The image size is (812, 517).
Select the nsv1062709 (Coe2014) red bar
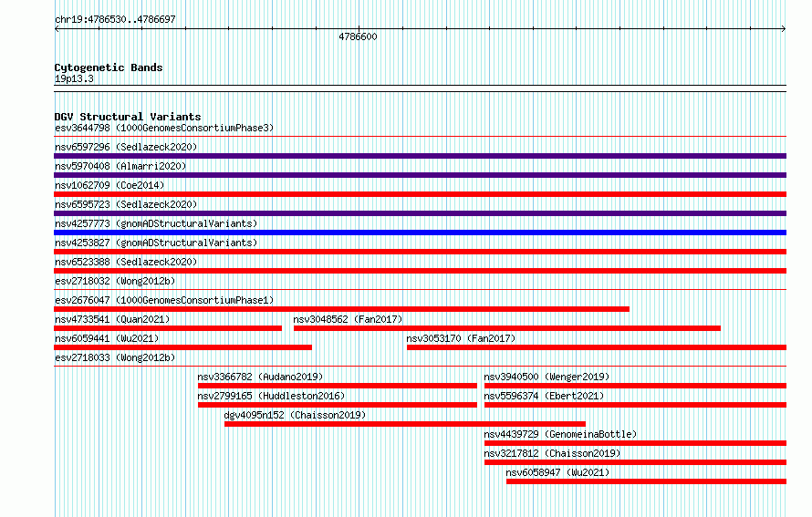point(420,194)
